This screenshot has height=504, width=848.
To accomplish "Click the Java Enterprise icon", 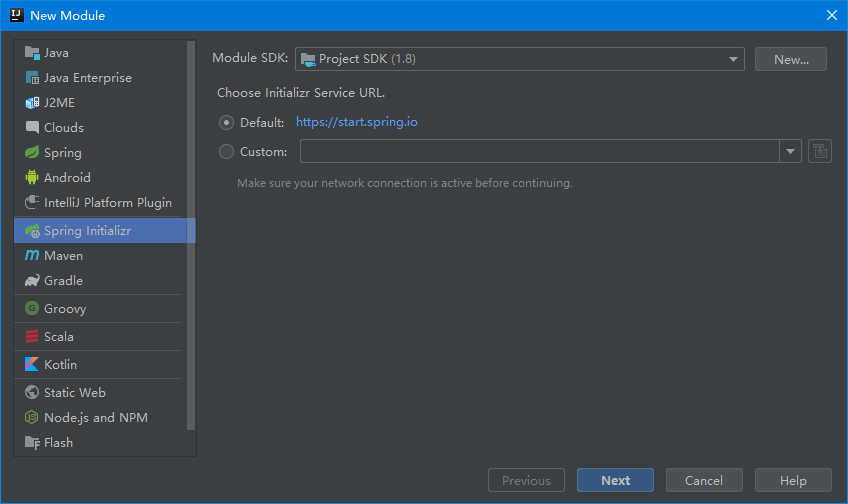I will click(x=32, y=78).
